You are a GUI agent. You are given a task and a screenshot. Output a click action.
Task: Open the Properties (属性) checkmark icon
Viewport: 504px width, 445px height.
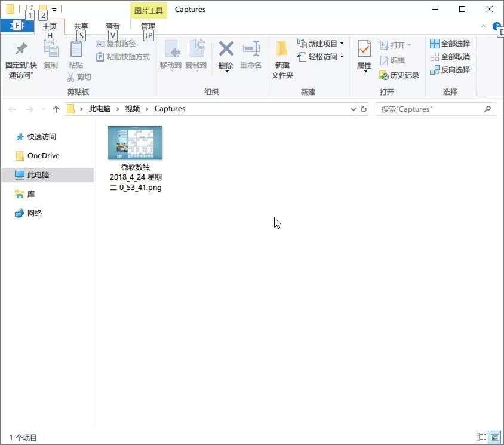364,48
